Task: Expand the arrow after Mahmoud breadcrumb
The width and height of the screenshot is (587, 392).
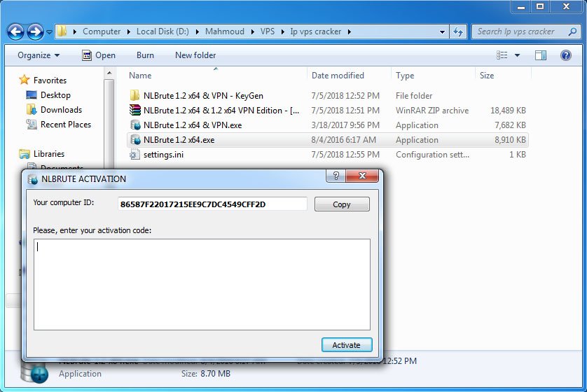Action: 252,31
